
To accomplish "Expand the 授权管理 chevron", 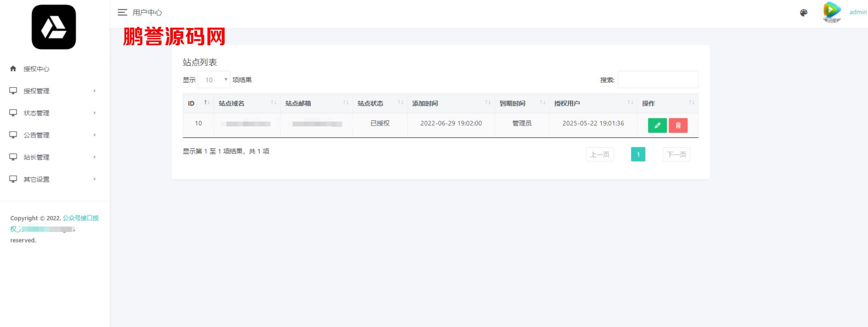I will [95, 91].
